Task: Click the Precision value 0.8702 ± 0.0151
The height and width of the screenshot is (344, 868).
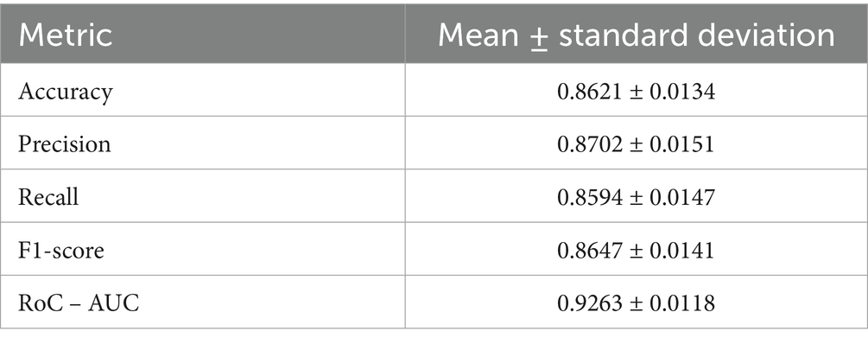Action: [636, 144]
